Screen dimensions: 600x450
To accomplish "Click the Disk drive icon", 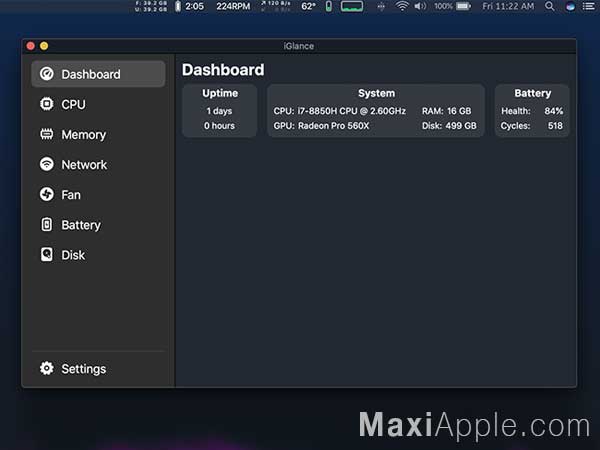I will pos(47,254).
